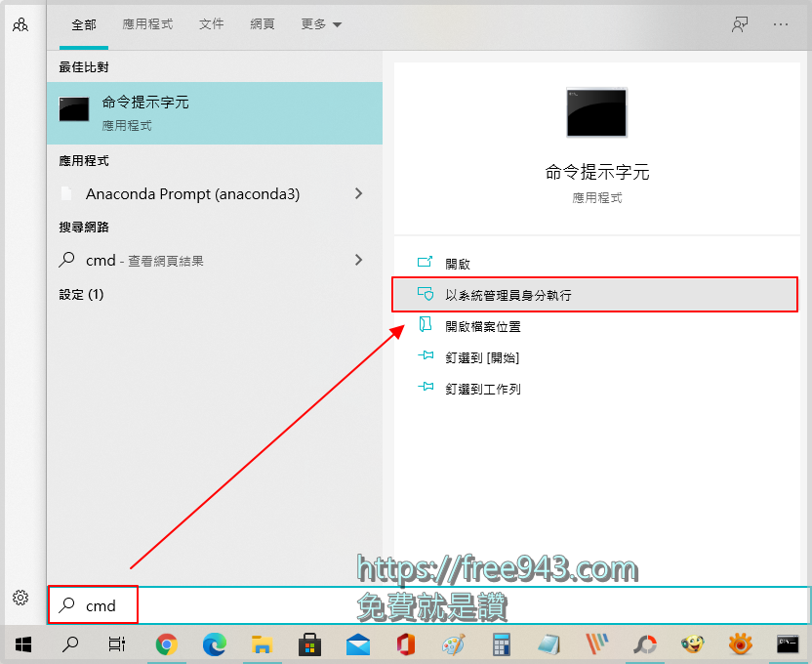Launch Microsoft Office from the taskbar
812x664 pixels.
402,644
